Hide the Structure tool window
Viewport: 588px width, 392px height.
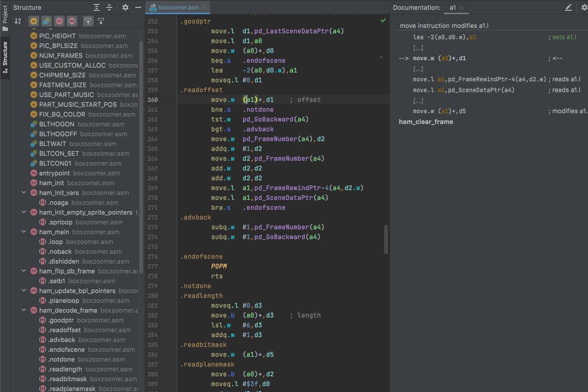pyautogui.click(x=138, y=7)
